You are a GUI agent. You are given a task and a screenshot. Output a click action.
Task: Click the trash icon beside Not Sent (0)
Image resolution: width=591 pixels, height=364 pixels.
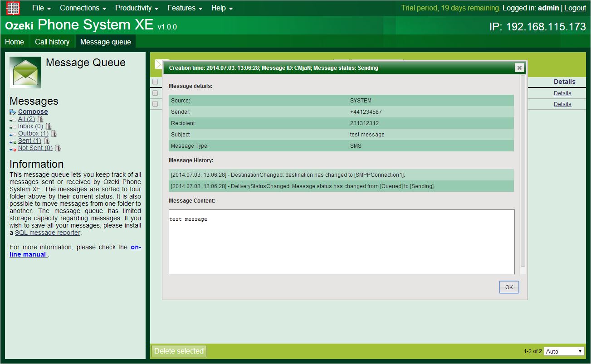point(58,148)
